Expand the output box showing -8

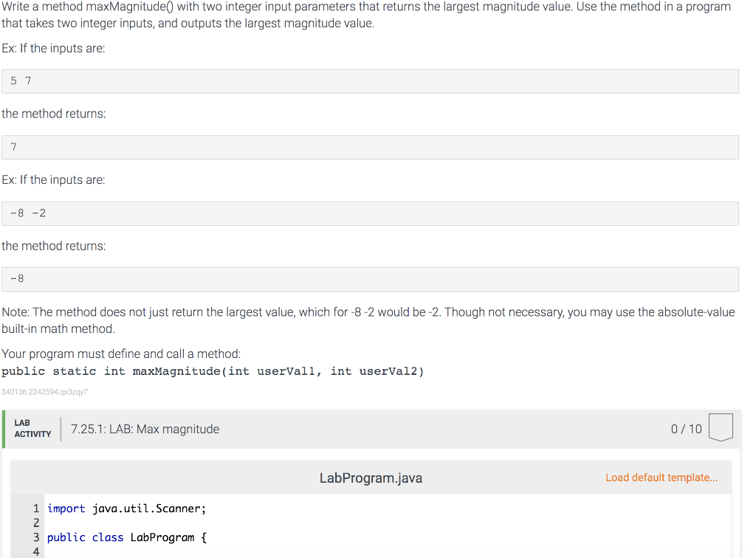pyautogui.click(x=369, y=279)
